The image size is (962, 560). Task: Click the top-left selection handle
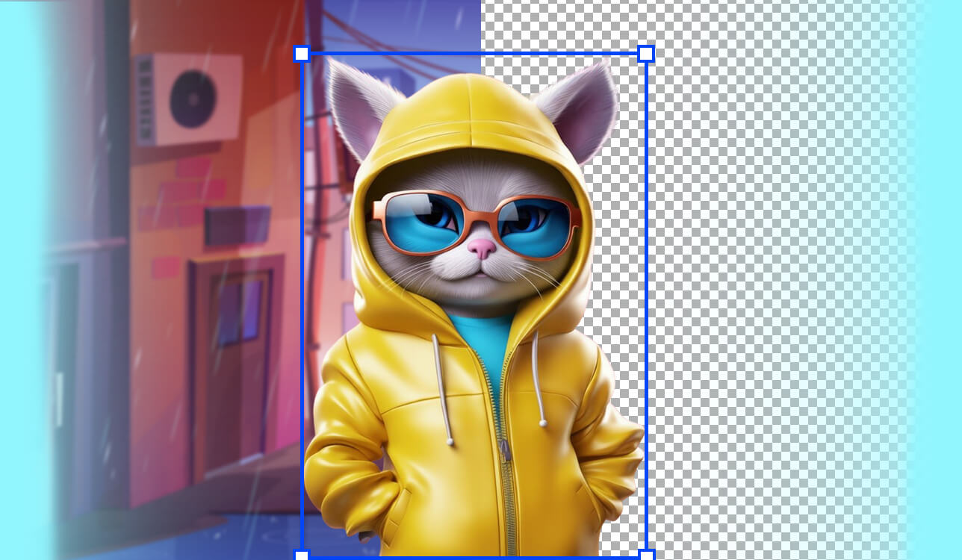[302, 53]
